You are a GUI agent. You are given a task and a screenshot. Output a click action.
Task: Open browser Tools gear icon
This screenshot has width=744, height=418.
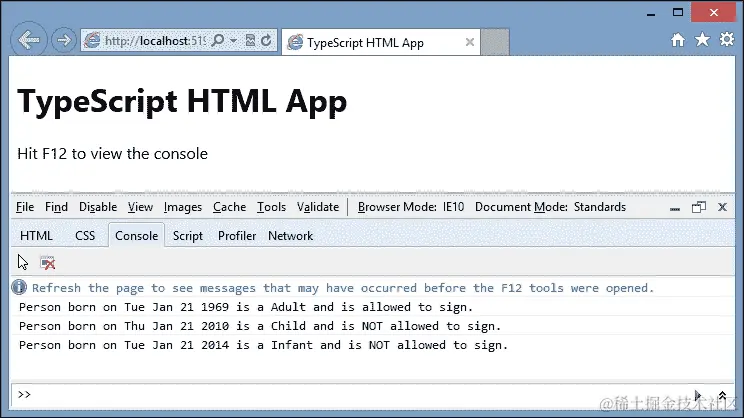726,39
